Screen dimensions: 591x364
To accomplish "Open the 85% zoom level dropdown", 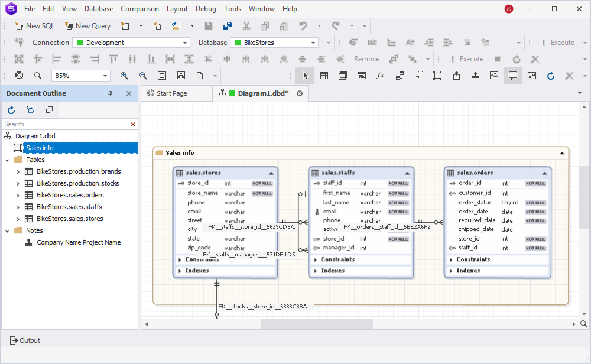I will pos(105,76).
